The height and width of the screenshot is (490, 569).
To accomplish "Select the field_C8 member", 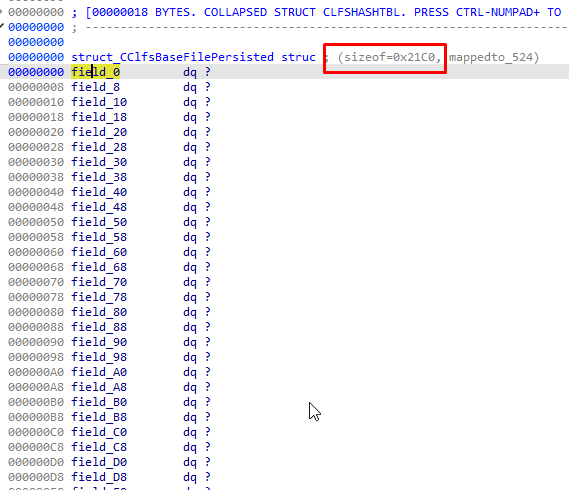I will click(99, 447).
